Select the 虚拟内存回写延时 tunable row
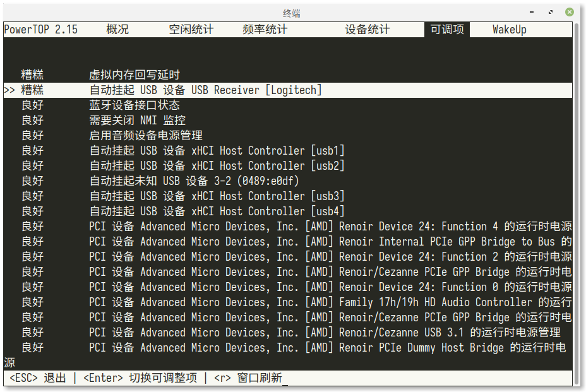The width and height of the screenshot is (586, 392). (134, 75)
